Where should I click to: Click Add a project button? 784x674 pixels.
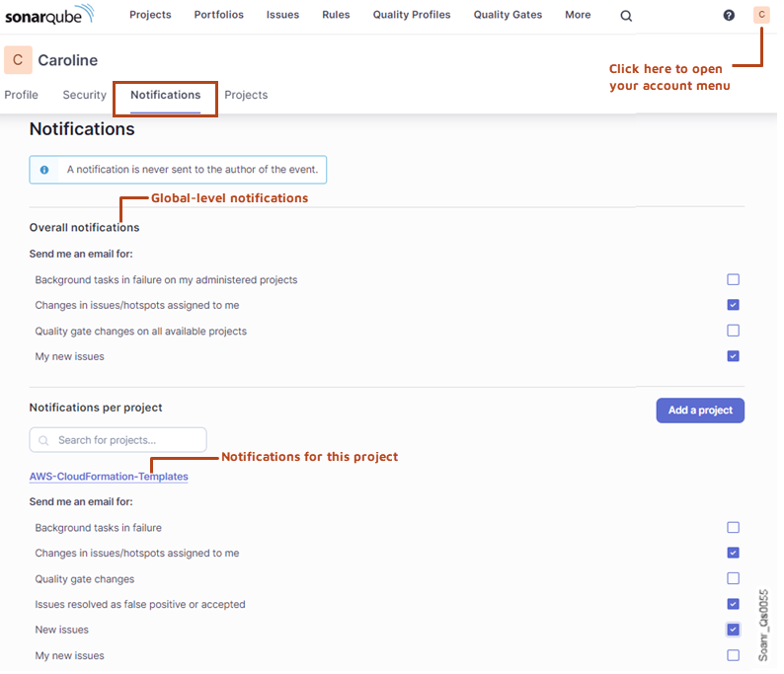coord(700,411)
